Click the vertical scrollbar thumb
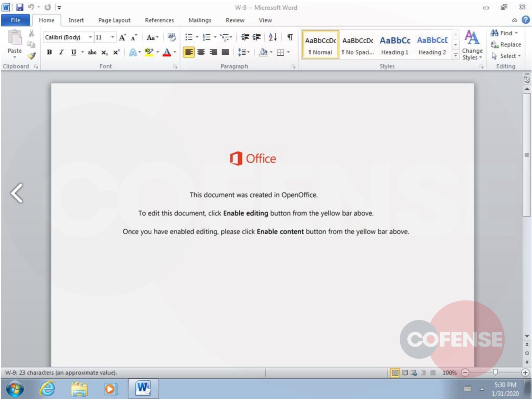Image resolution: width=532 pixels, height=399 pixels. coord(527,155)
